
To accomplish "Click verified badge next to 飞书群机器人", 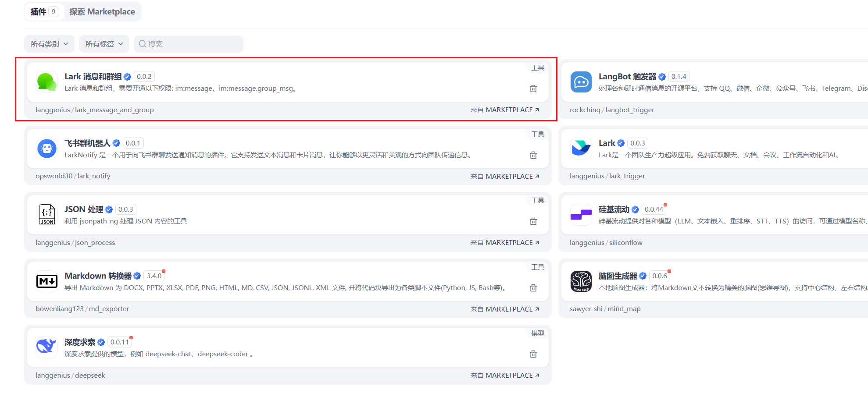I will click(116, 143).
